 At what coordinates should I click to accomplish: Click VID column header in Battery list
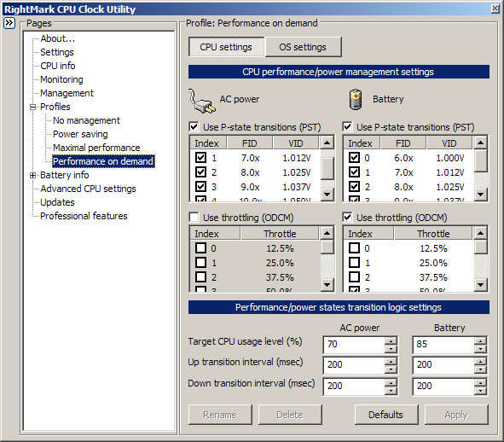449,143
